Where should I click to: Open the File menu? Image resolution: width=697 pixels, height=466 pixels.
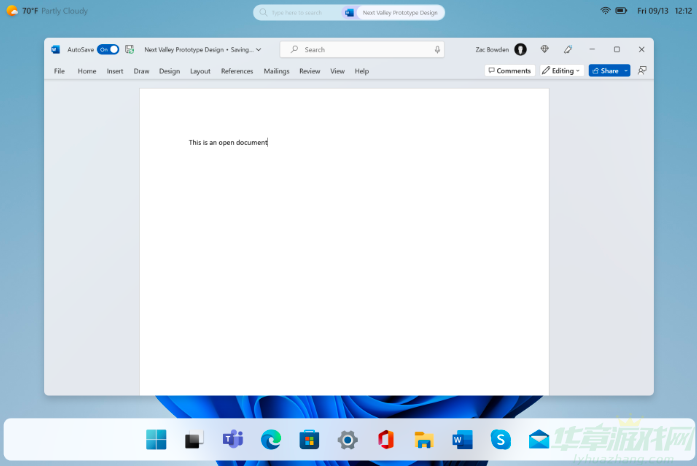click(59, 71)
